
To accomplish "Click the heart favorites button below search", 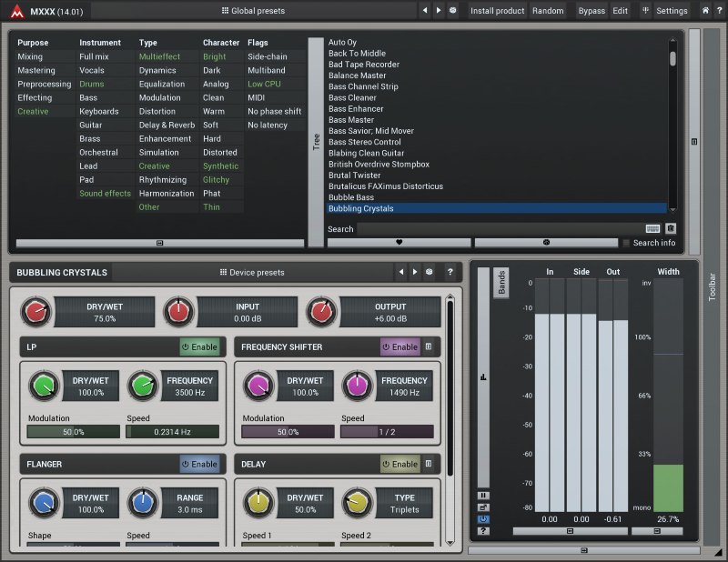I will coord(399,243).
